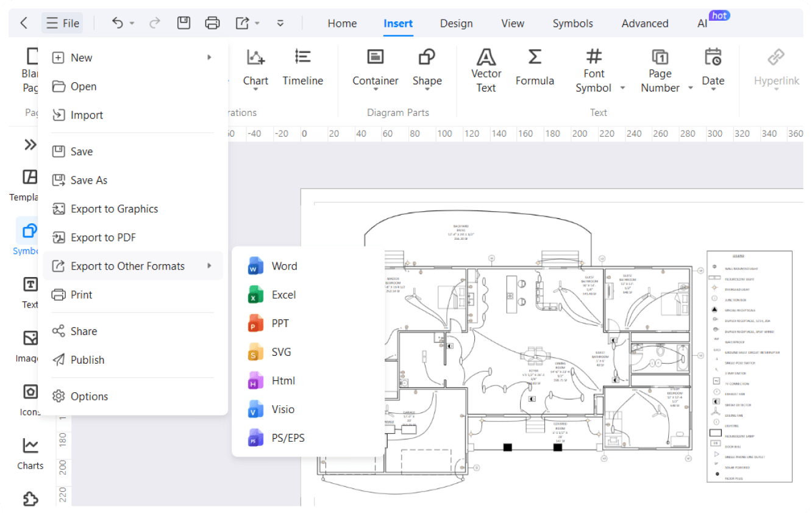812x515 pixels.
Task: Click the Page Number icon
Action: (x=660, y=57)
